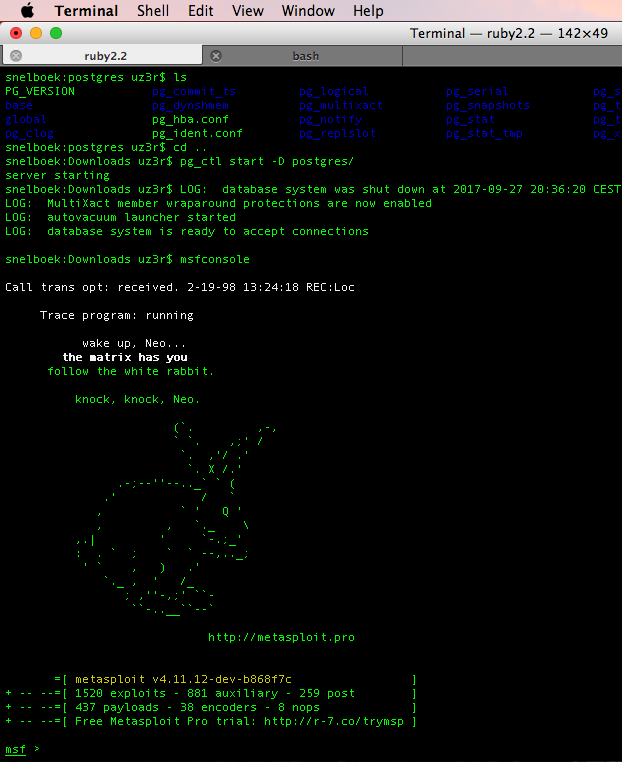Image resolution: width=622 pixels, height=762 pixels.
Task: Click the pg_snapshots directory name
Action: click(x=488, y=105)
